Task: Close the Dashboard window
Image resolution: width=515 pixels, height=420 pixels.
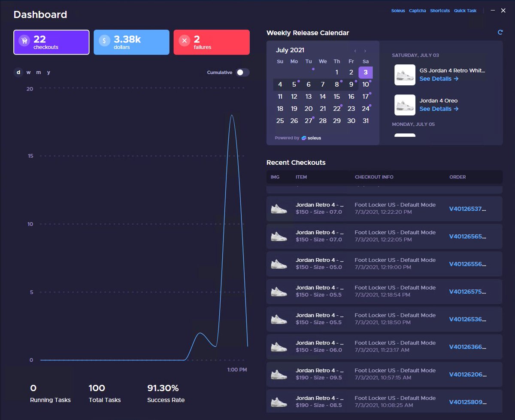Action: click(503, 10)
